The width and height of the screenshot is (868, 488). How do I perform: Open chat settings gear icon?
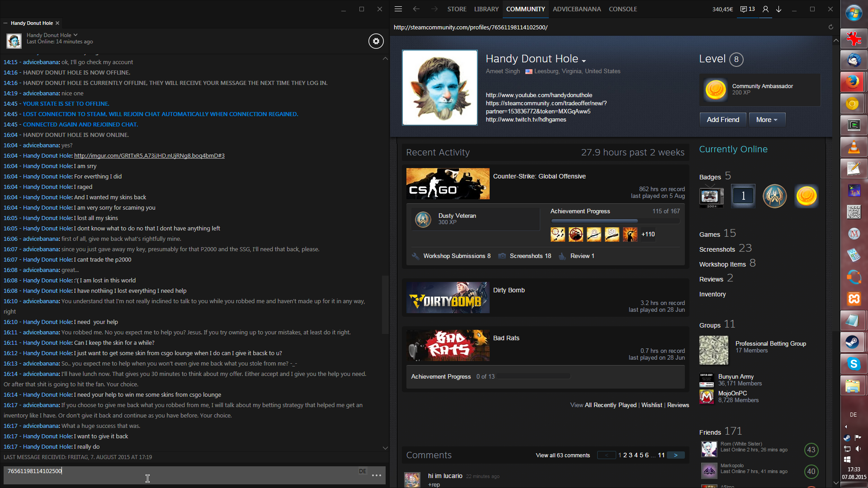pyautogui.click(x=376, y=41)
